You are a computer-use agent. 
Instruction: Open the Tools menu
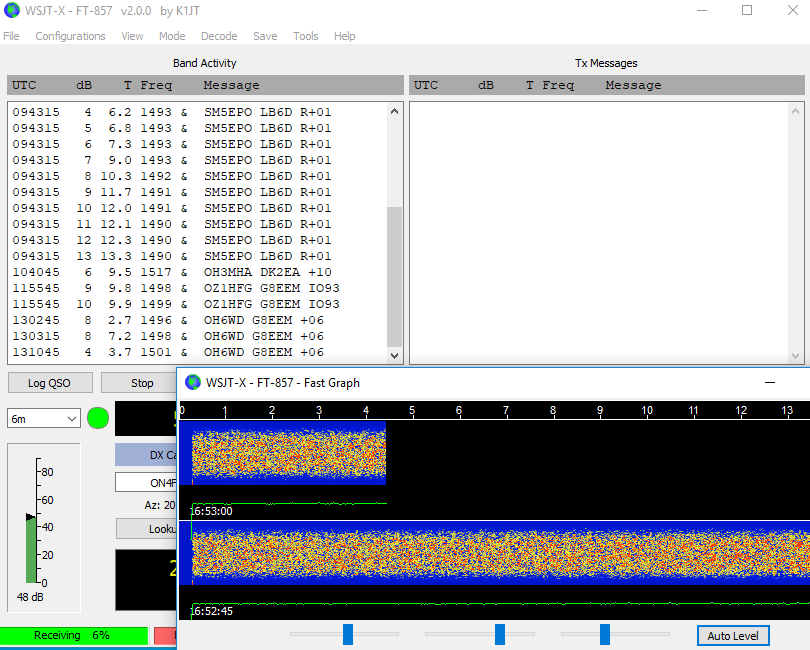tap(305, 36)
